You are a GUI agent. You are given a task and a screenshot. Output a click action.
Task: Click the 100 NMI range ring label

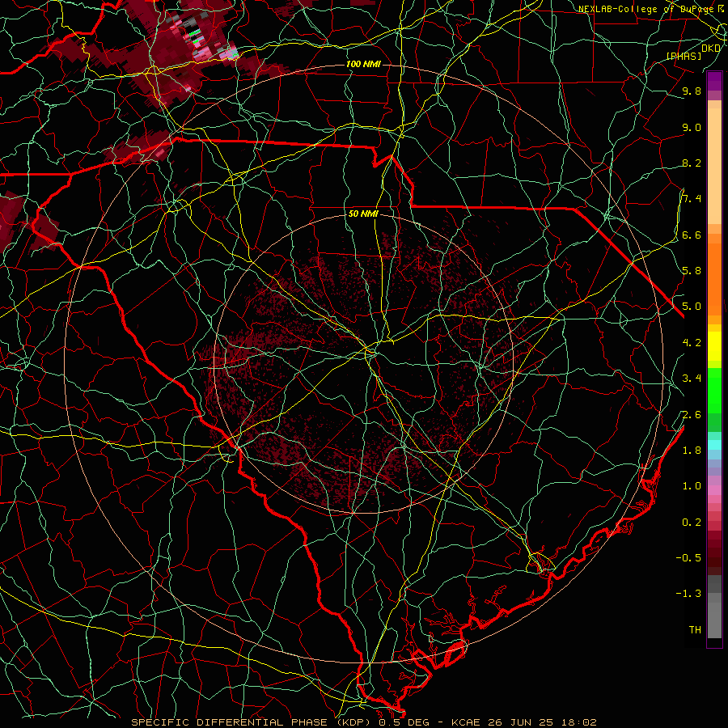tap(363, 64)
